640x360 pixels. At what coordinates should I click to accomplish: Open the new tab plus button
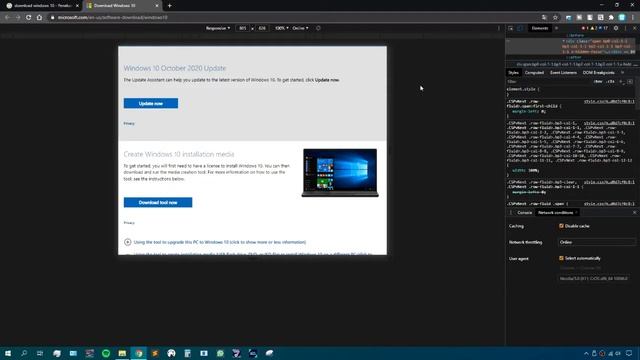click(169, 6)
